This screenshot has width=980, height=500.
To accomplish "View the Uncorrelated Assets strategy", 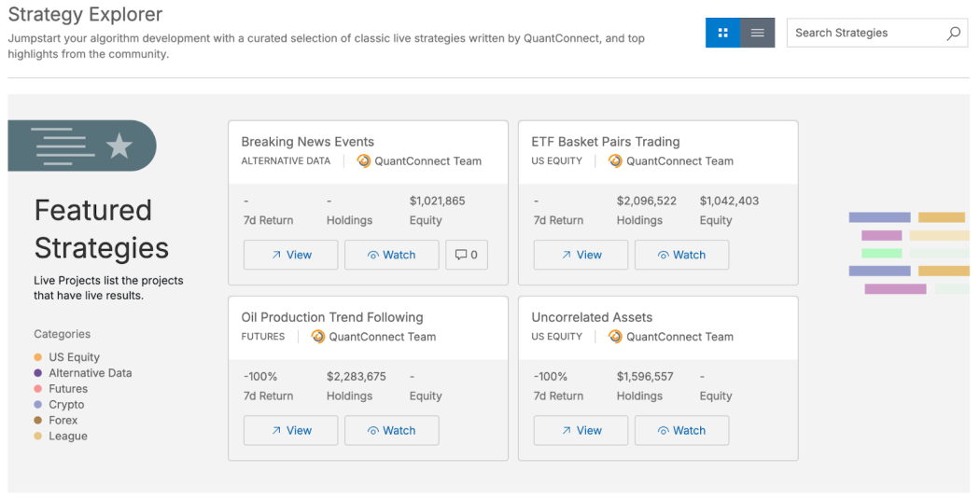I will (x=581, y=431).
